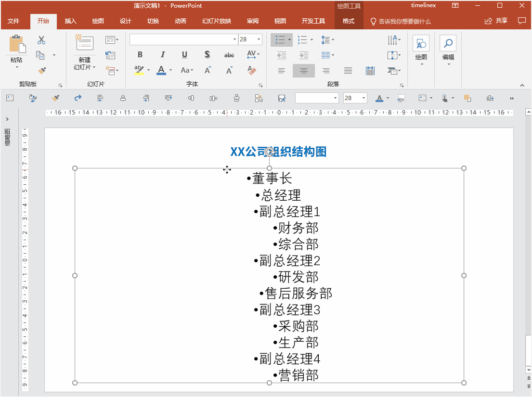Click the text highlight color icon
532x397 pixels.
(x=138, y=71)
